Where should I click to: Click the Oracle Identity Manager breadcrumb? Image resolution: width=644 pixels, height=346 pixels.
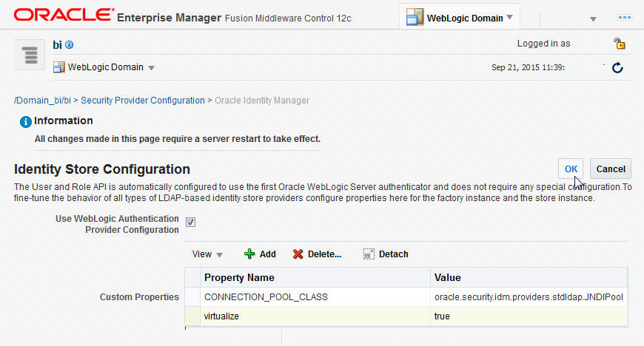point(262,101)
